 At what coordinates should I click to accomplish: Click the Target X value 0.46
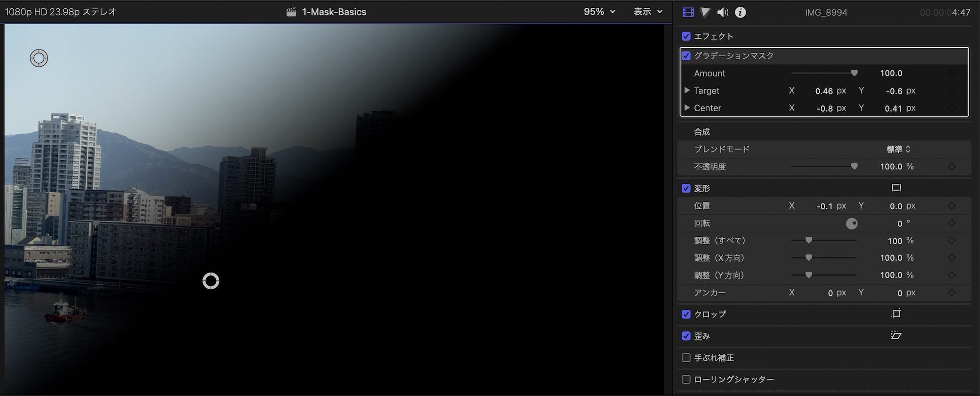[824, 91]
